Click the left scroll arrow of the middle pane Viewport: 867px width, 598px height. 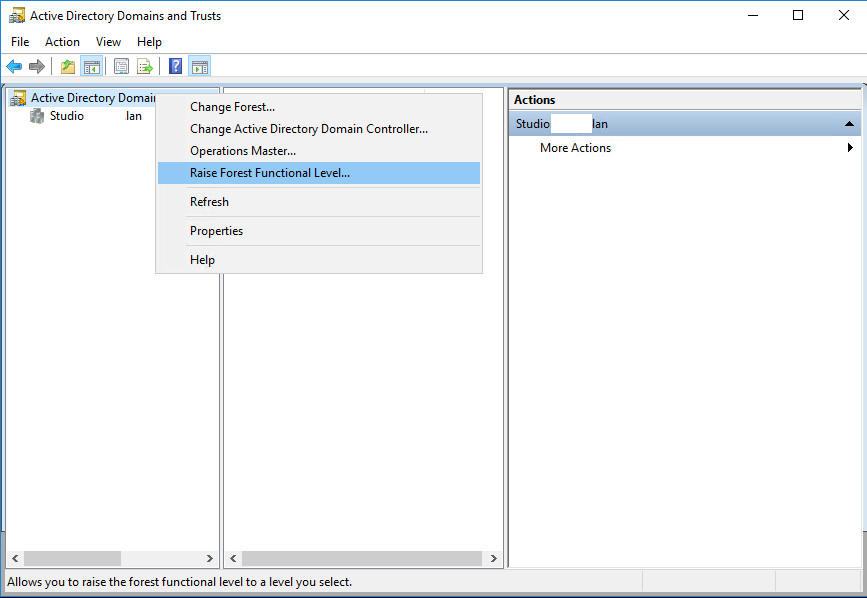point(233,558)
